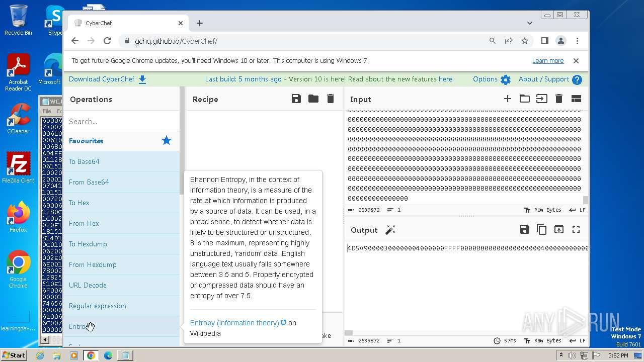The height and width of the screenshot is (362, 644).
Task: Reload the page in Chrome
Action: click(107, 41)
